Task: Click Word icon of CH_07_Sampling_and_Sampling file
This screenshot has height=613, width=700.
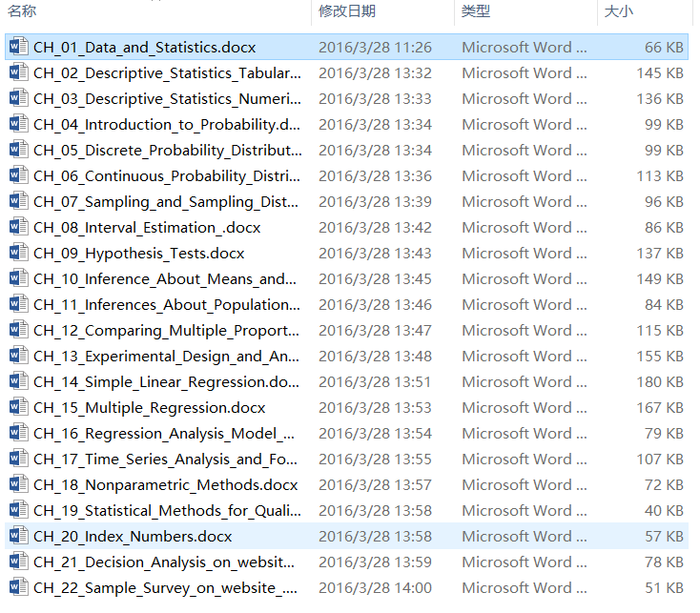Action: click(19, 201)
